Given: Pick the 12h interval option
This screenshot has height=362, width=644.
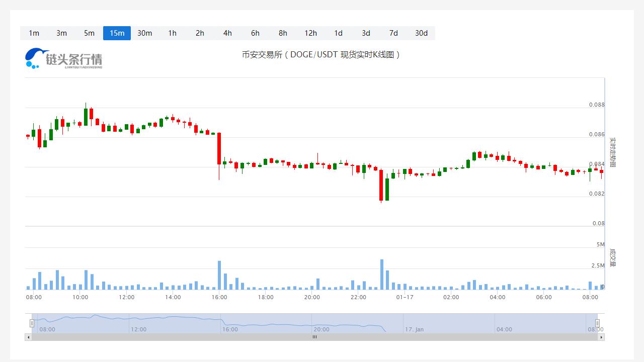Looking at the screenshot, I should click(x=310, y=33).
